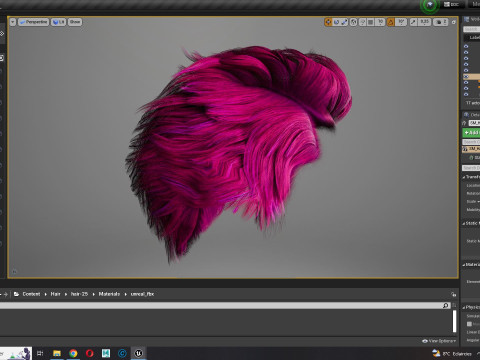This screenshot has height=360, width=480.
Task: Select the scale gizmo tool
Action: tap(344, 22)
